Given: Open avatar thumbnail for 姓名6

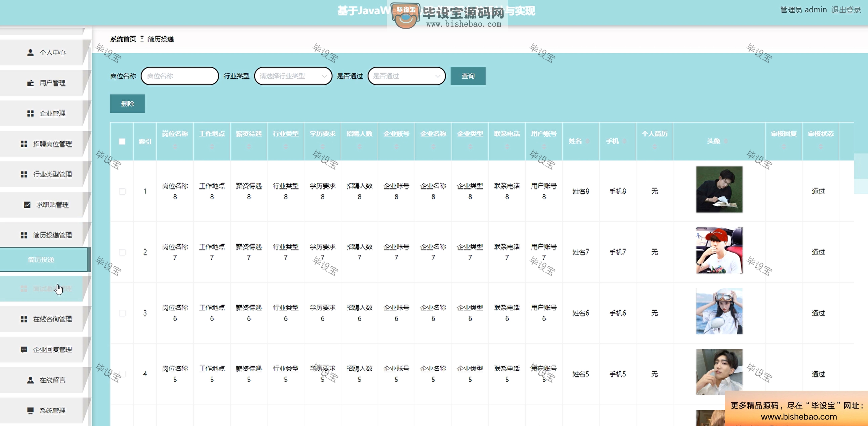Looking at the screenshot, I should click(719, 311).
